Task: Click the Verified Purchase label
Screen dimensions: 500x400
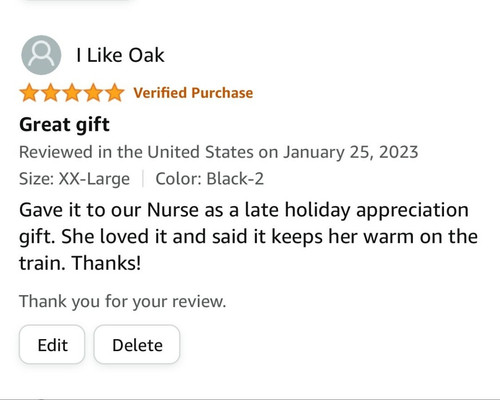Action: (193, 93)
